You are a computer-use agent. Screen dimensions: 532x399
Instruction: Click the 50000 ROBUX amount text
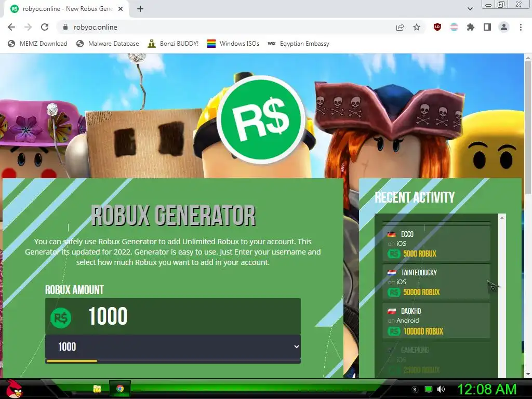pos(421,292)
